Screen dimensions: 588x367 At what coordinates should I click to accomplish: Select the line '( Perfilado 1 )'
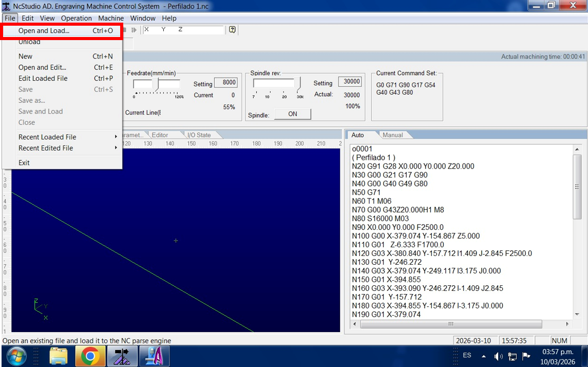pos(373,158)
